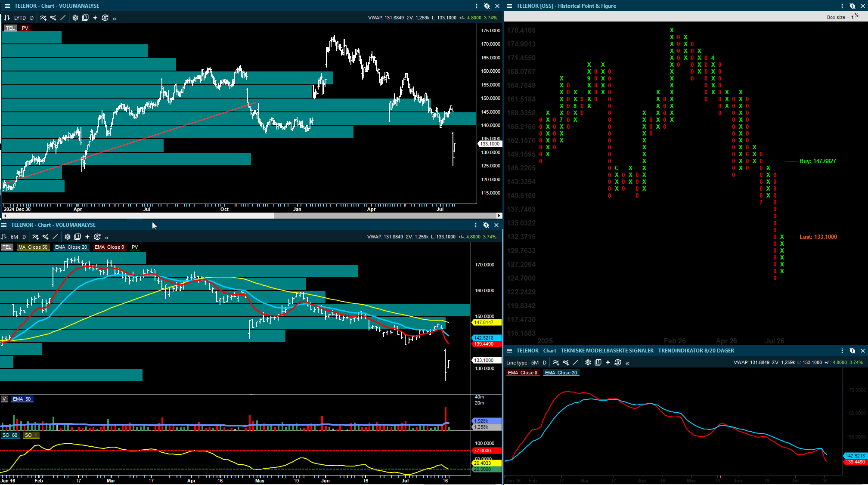Toggle SO 60 stochastic label
868x485 pixels.
coord(10,435)
